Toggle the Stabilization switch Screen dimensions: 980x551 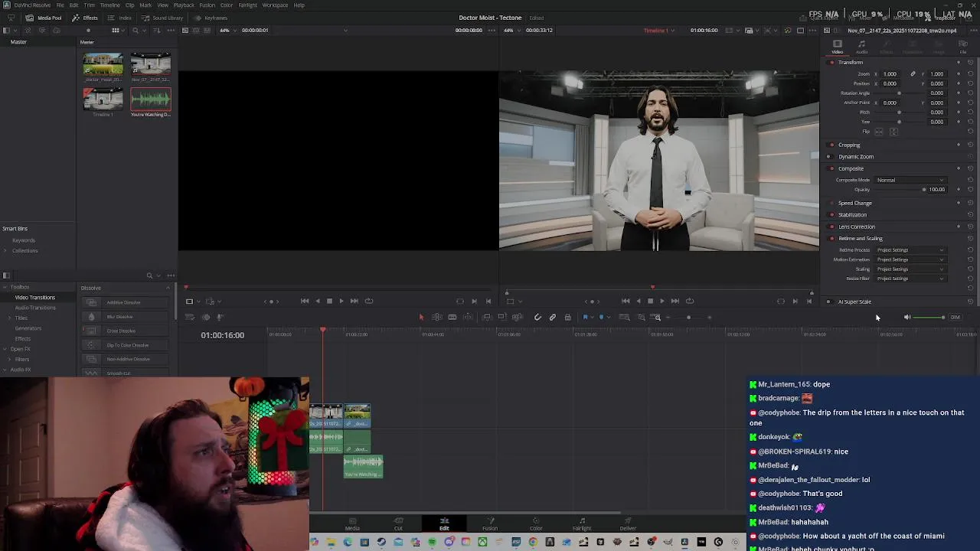pos(832,215)
